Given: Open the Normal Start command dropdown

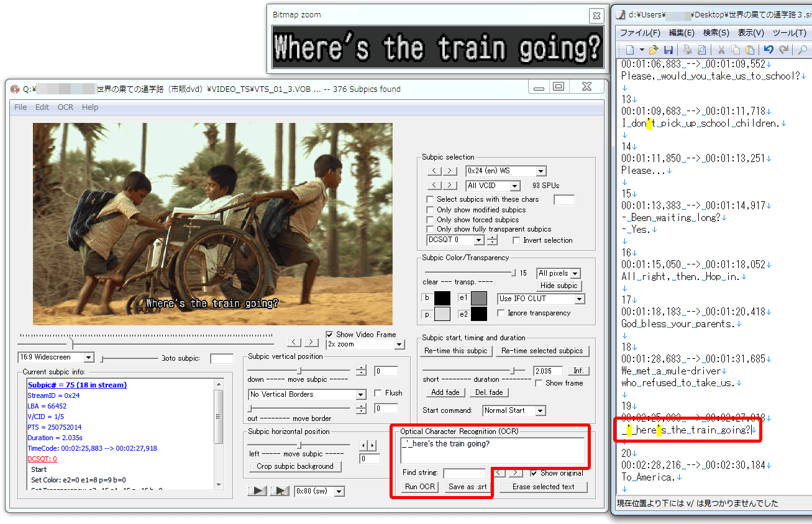Looking at the screenshot, I should click(x=514, y=410).
